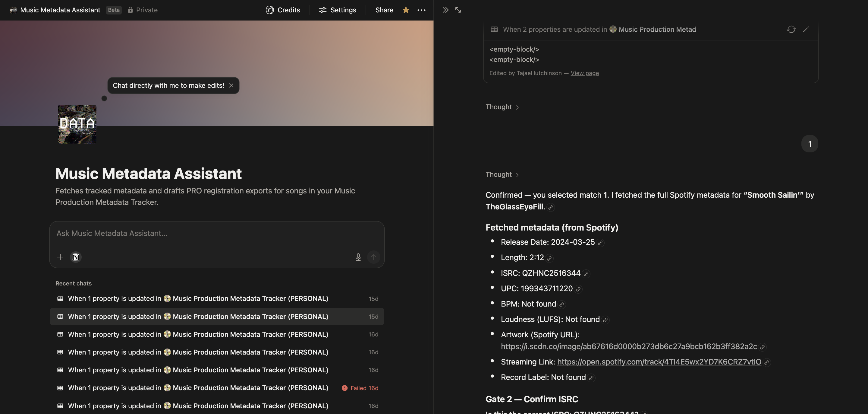
Task: Click the link icon after Record Label
Action: click(x=591, y=378)
